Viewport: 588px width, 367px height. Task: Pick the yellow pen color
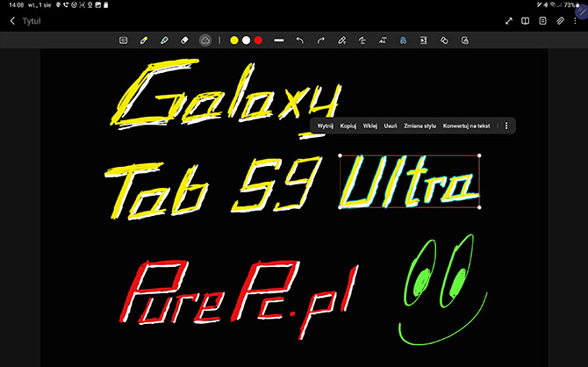[234, 40]
